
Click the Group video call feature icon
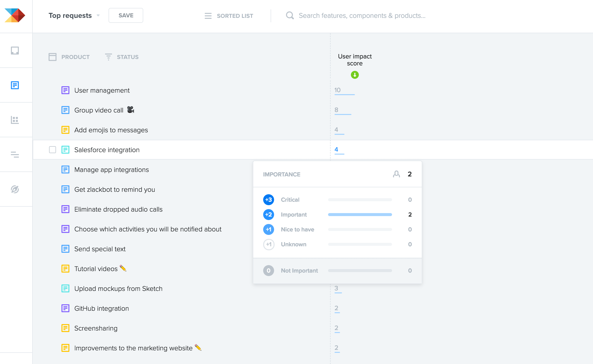[x=65, y=110]
